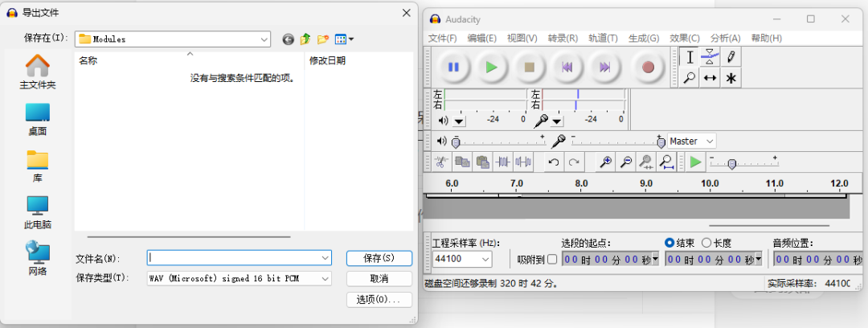Image resolution: width=868 pixels, height=328 pixels.
Task: Open the 帮助(H) menu
Action: click(x=767, y=39)
